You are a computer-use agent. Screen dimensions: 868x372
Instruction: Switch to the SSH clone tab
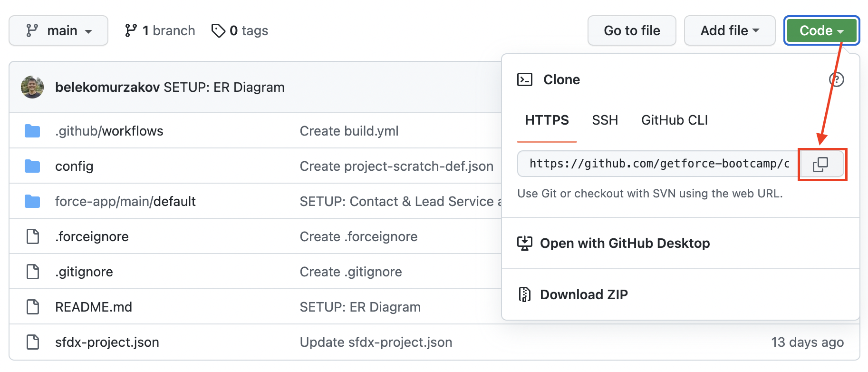coord(605,120)
